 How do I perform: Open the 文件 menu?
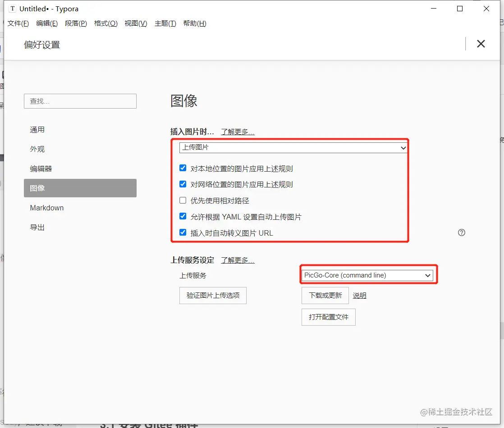click(17, 23)
